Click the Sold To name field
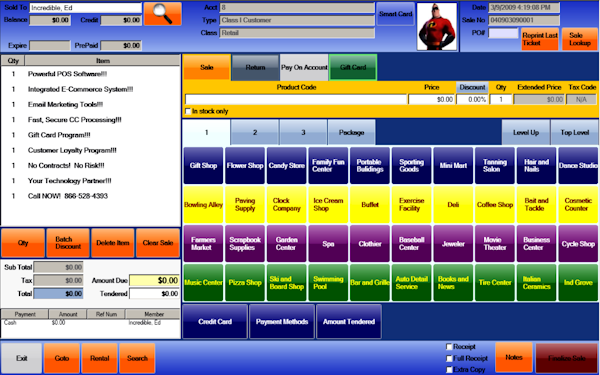 [85, 8]
